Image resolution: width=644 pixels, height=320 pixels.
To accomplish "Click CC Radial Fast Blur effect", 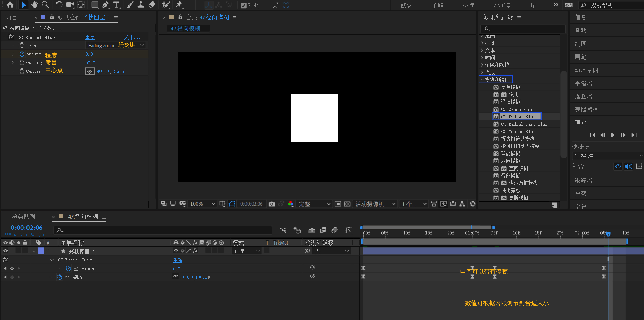I will tap(524, 124).
